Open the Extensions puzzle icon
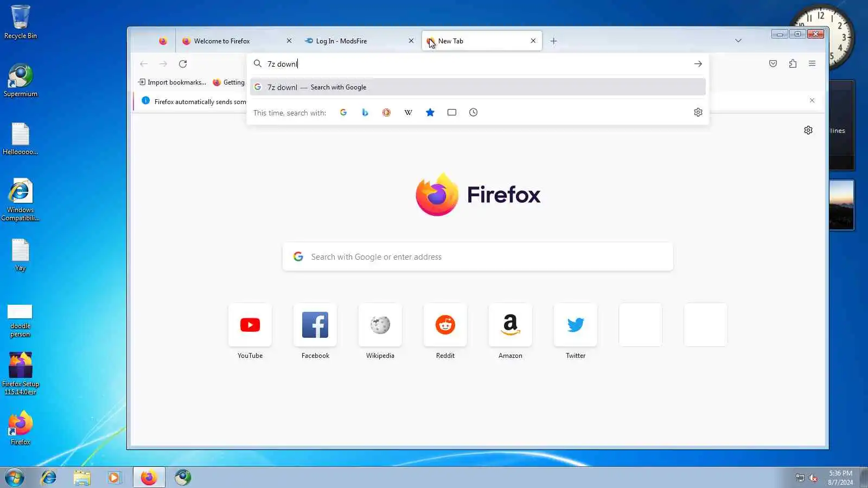 click(x=793, y=63)
